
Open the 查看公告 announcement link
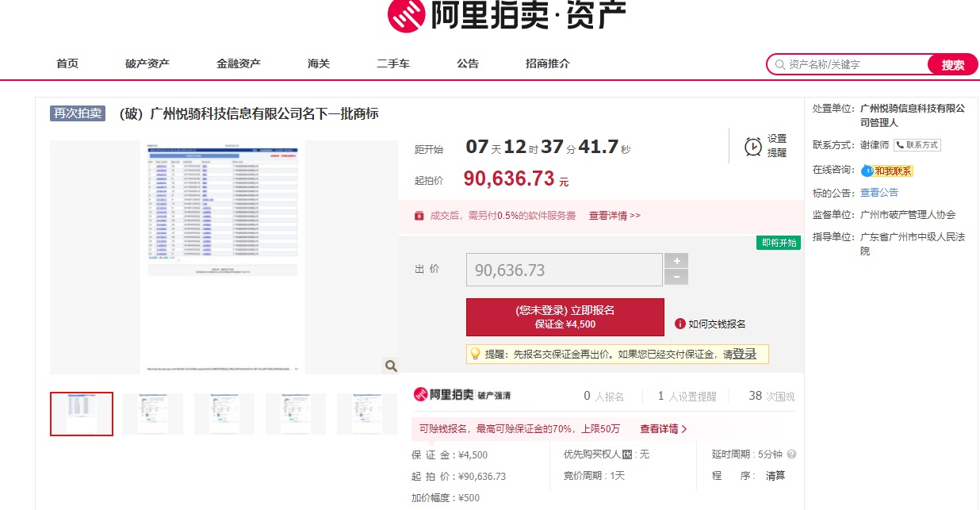point(879,192)
